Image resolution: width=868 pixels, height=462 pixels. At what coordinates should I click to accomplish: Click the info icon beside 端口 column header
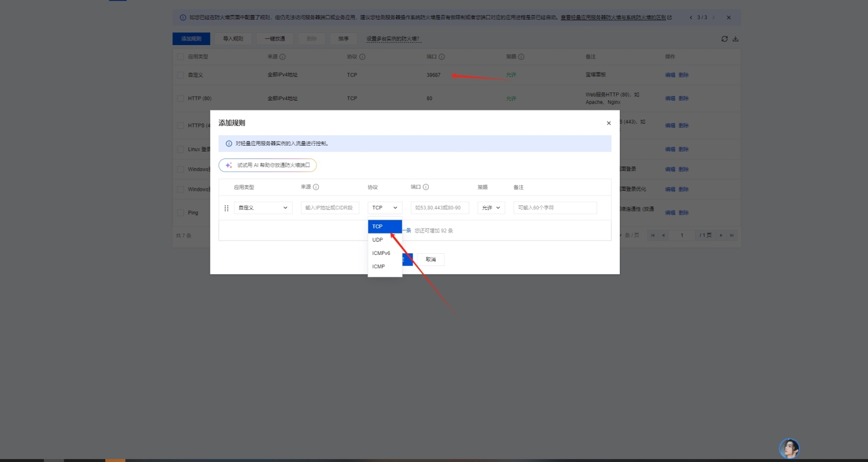pos(442,56)
